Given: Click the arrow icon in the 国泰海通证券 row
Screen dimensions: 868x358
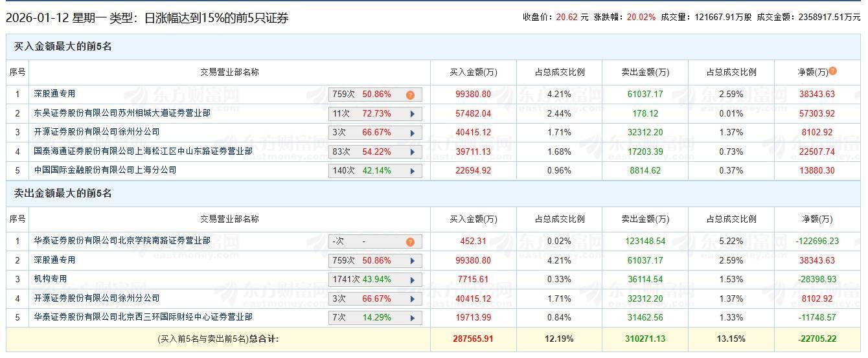Looking at the screenshot, I should tap(412, 152).
